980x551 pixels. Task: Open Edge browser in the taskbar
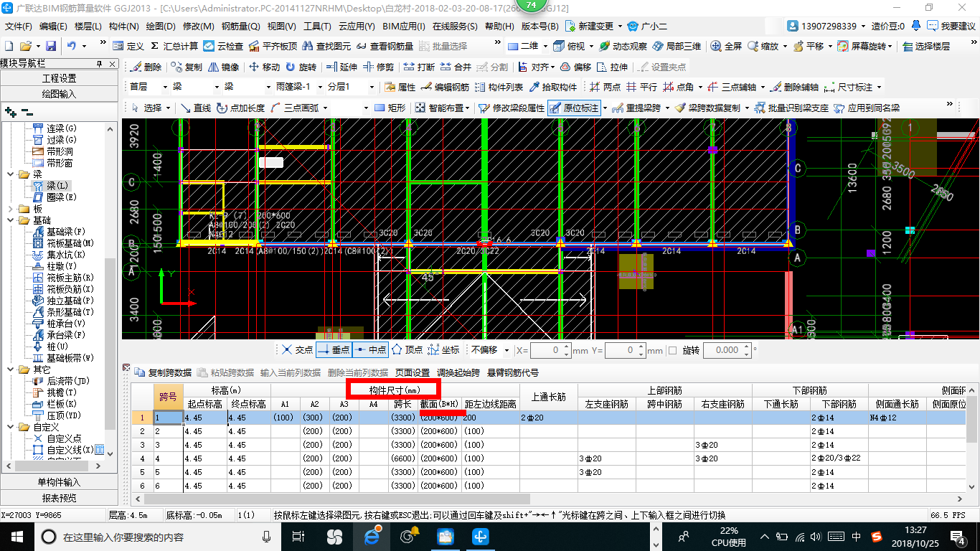point(372,536)
